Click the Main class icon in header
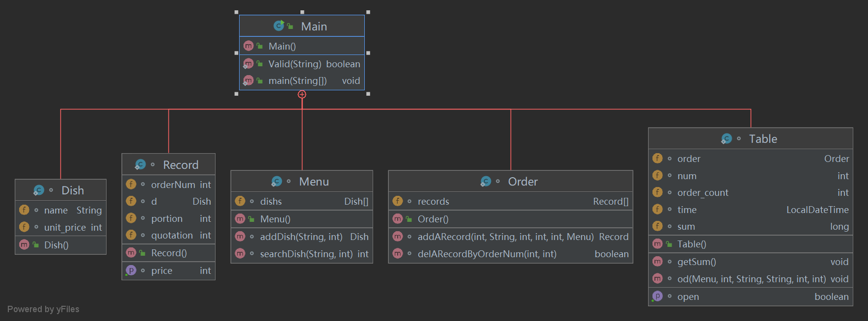This screenshot has height=321, width=868. [279, 26]
